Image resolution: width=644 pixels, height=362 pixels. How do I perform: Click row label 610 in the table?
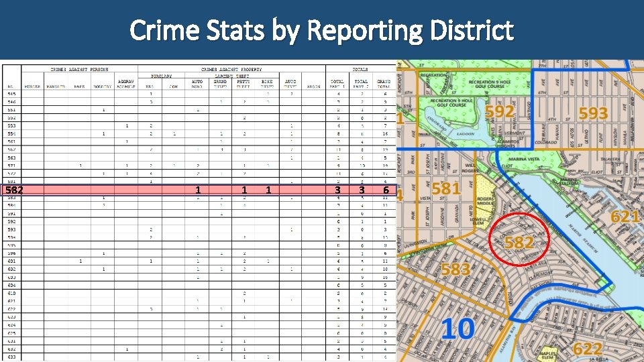11,293
